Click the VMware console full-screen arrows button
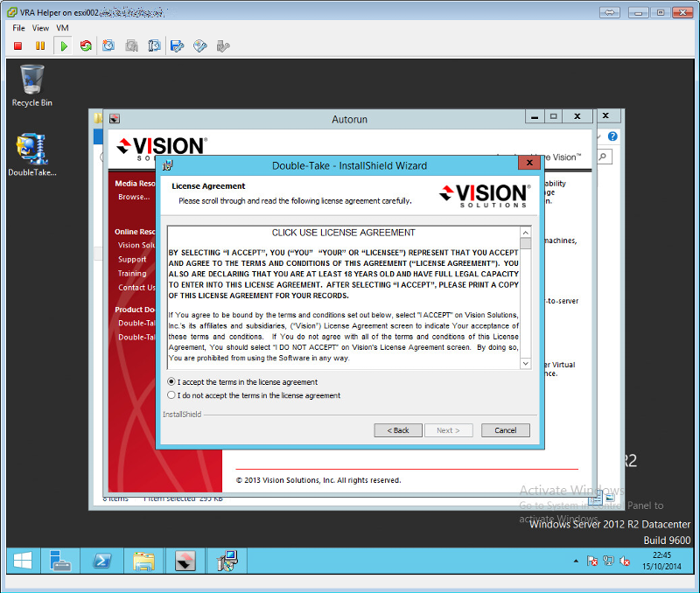Viewport: 700px width, 593px height. (609, 12)
